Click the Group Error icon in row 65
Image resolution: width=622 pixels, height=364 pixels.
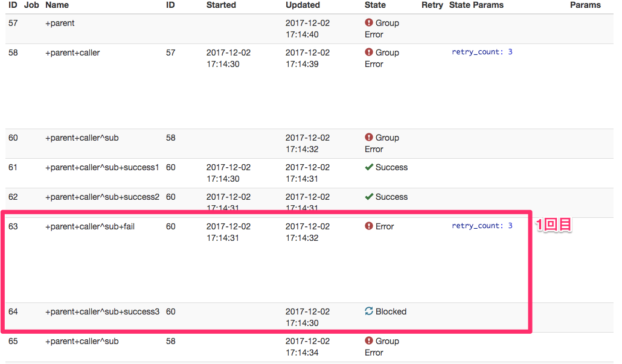369,341
